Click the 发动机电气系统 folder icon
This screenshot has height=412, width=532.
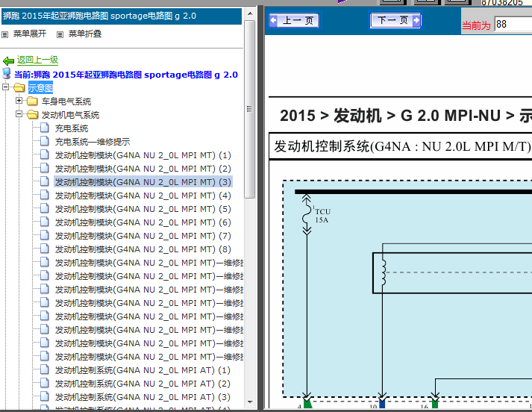pyautogui.click(x=33, y=115)
